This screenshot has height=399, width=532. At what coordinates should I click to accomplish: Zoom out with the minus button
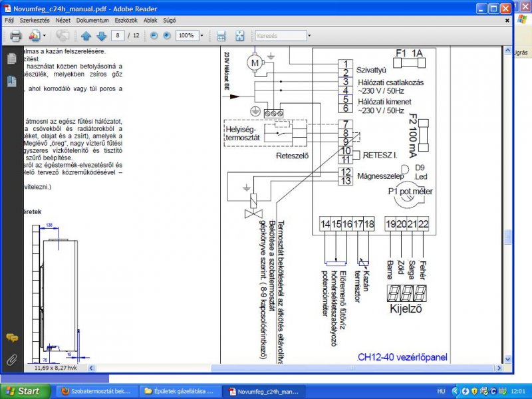coord(154,35)
